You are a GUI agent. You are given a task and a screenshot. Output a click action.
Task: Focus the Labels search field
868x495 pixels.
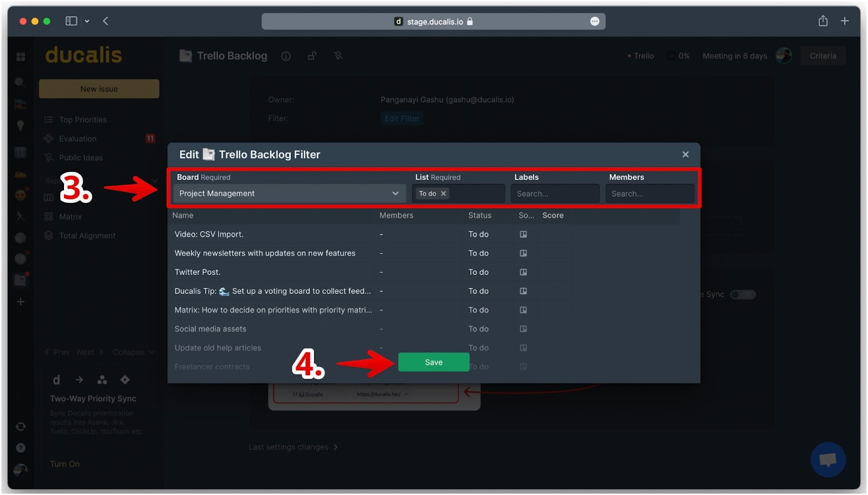554,194
